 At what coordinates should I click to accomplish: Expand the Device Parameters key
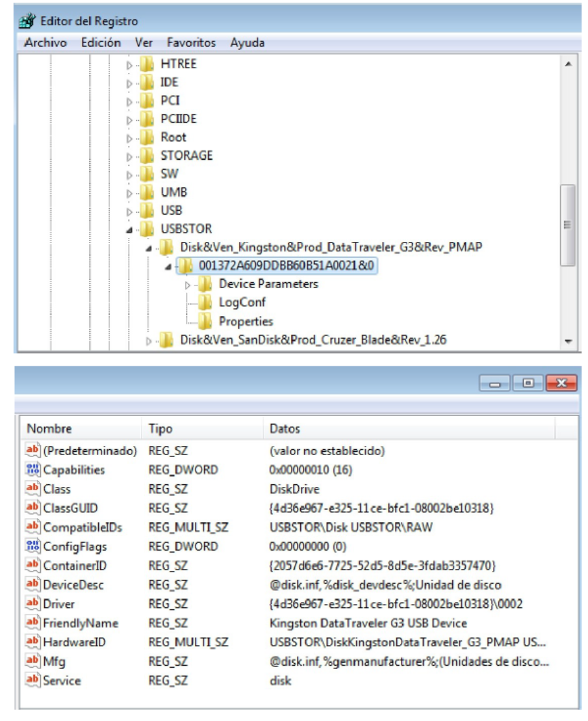(x=187, y=285)
